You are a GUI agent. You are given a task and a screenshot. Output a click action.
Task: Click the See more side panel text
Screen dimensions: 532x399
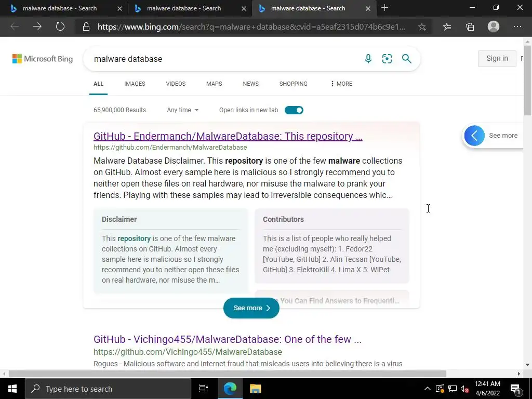click(x=503, y=136)
